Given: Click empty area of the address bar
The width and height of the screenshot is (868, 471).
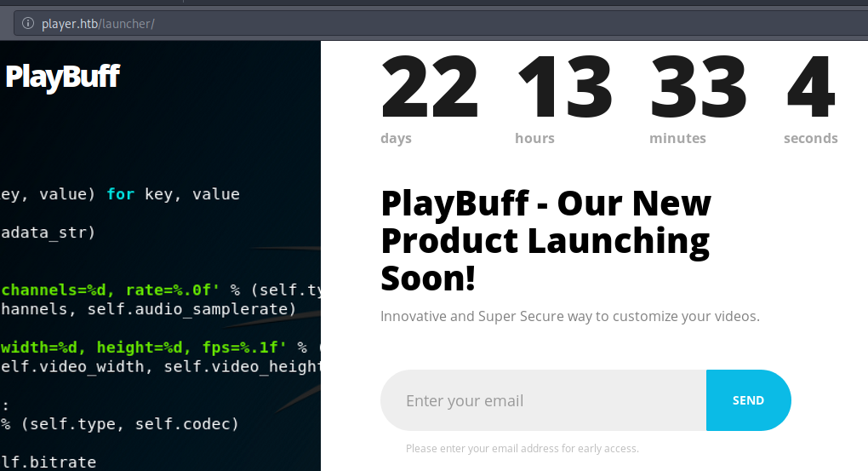Looking at the screenshot, I should [511, 24].
